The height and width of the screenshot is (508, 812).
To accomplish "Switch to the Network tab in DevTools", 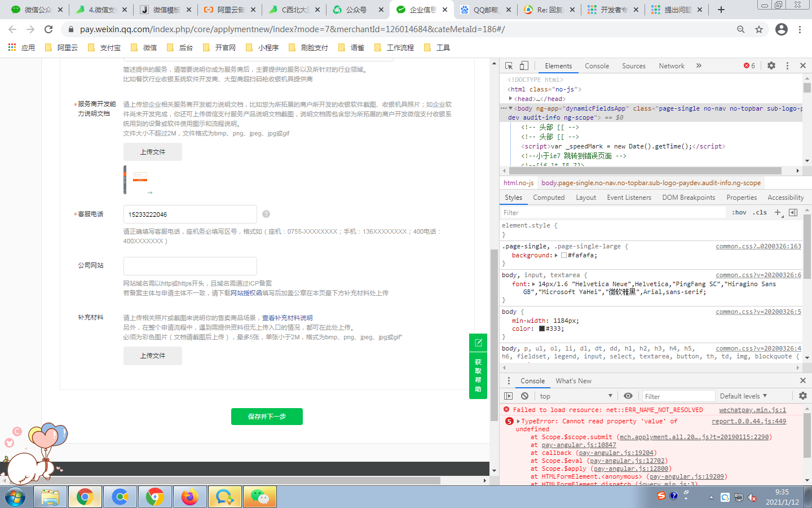I will (672, 66).
